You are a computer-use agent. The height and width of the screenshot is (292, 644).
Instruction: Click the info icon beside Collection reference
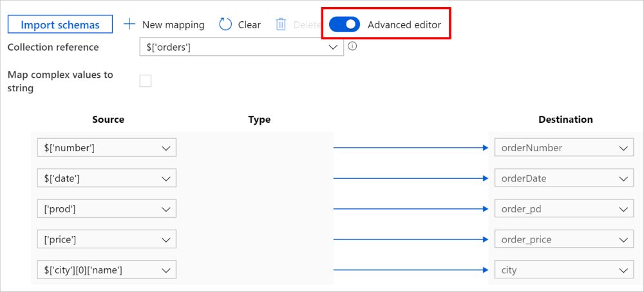(x=353, y=46)
